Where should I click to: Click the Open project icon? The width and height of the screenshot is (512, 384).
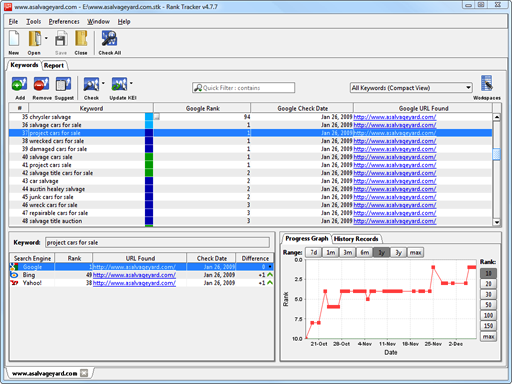(x=35, y=39)
